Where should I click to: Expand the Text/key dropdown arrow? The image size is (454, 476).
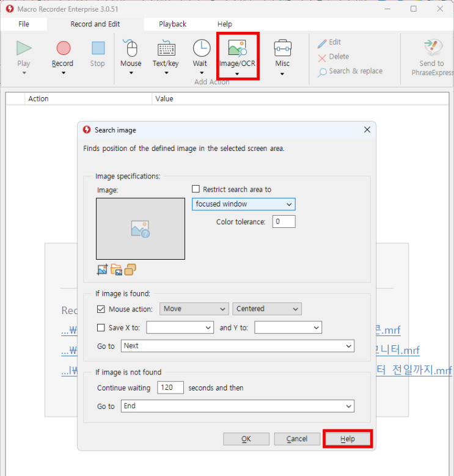tap(166, 73)
